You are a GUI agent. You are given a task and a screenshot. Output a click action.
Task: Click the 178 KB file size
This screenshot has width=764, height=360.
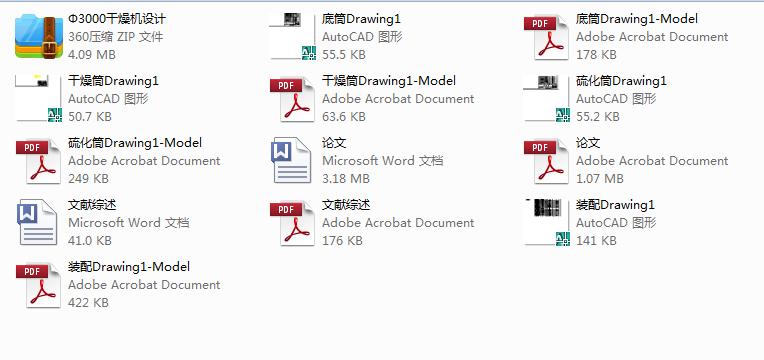pyautogui.click(x=596, y=55)
